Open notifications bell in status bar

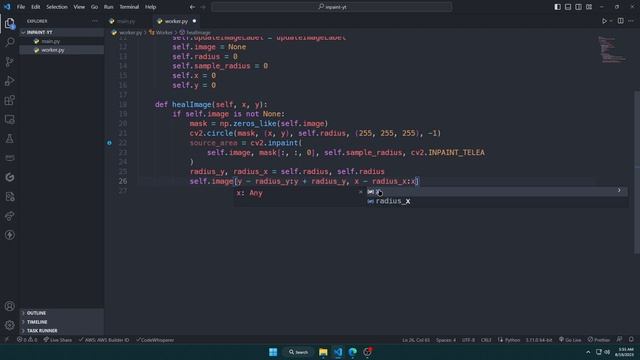(631, 340)
